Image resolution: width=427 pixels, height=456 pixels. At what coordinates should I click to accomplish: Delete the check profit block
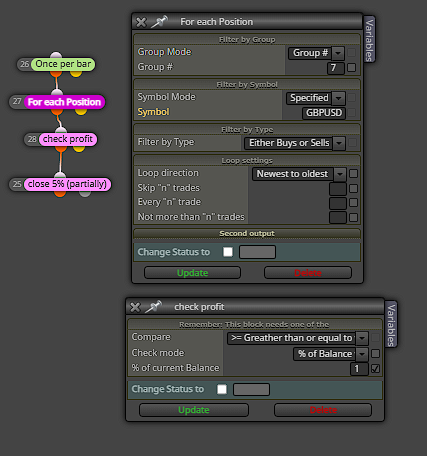click(323, 410)
